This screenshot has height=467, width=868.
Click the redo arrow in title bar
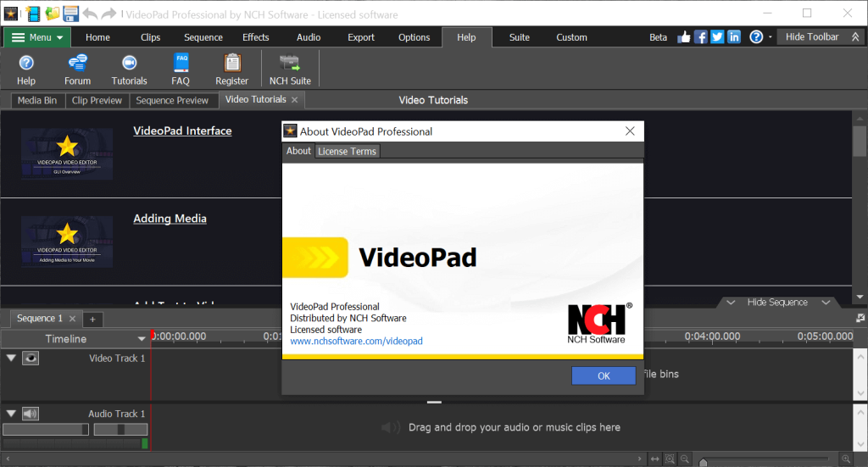(109, 14)
